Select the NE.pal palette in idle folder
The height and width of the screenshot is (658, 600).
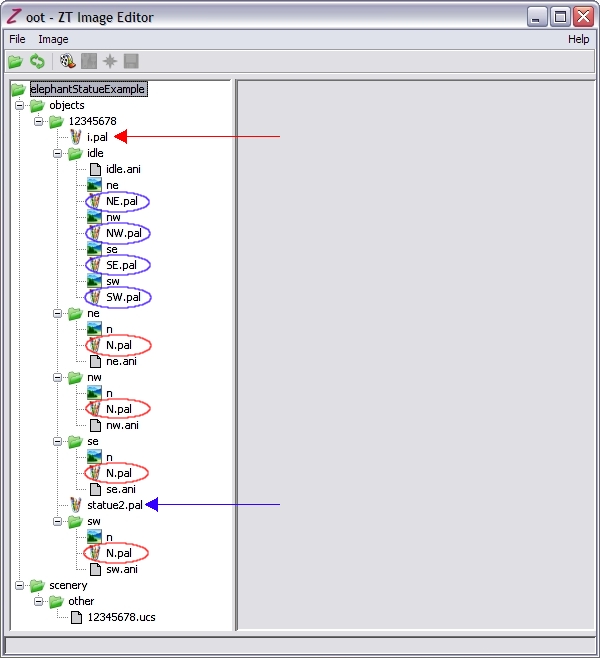coord(121,201)
